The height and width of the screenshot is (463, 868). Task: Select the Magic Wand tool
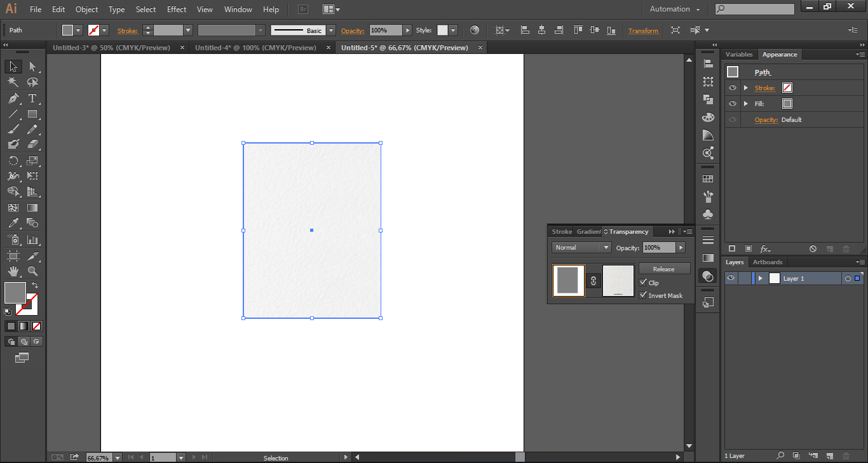[x=13, y=83]
